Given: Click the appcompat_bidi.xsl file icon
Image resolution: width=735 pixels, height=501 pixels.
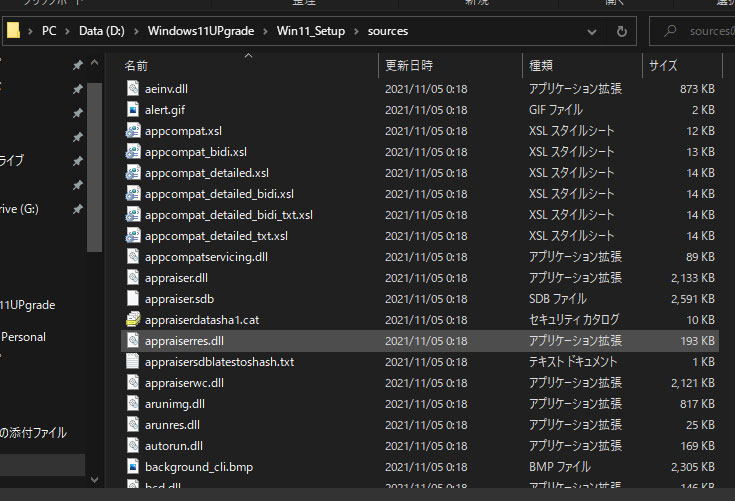Looking at the screenshot, I should point(133,152).
